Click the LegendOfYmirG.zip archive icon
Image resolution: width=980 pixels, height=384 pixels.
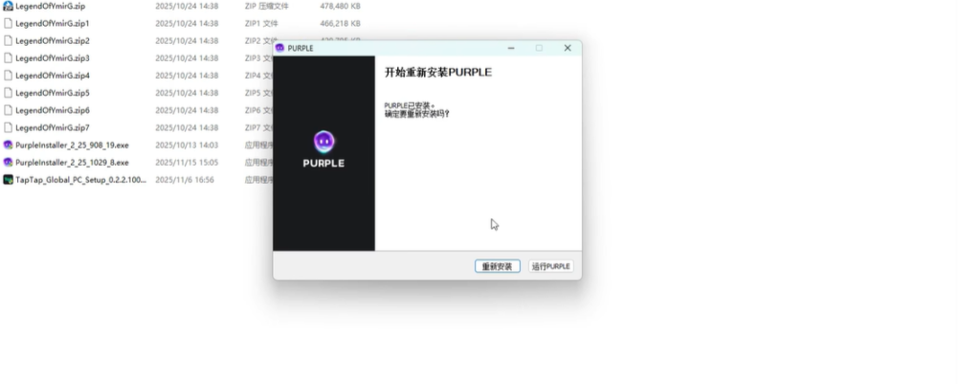[x=8, y=6]
